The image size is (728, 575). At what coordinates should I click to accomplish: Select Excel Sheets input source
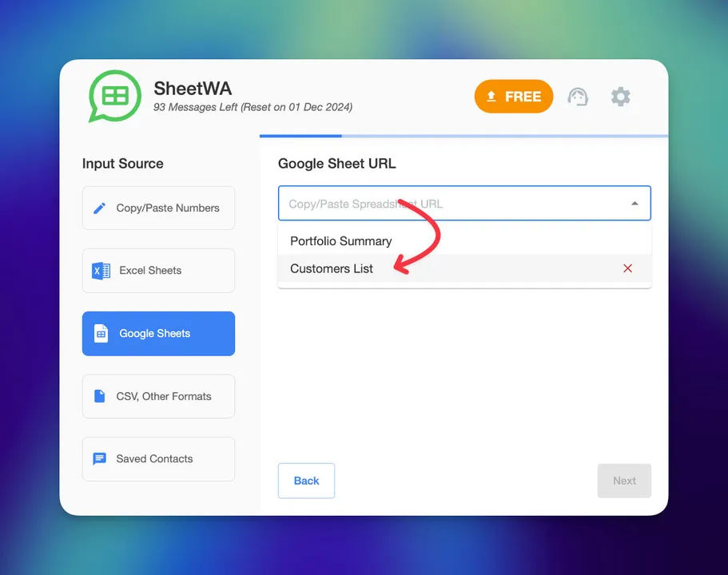[x=158, y=271]
